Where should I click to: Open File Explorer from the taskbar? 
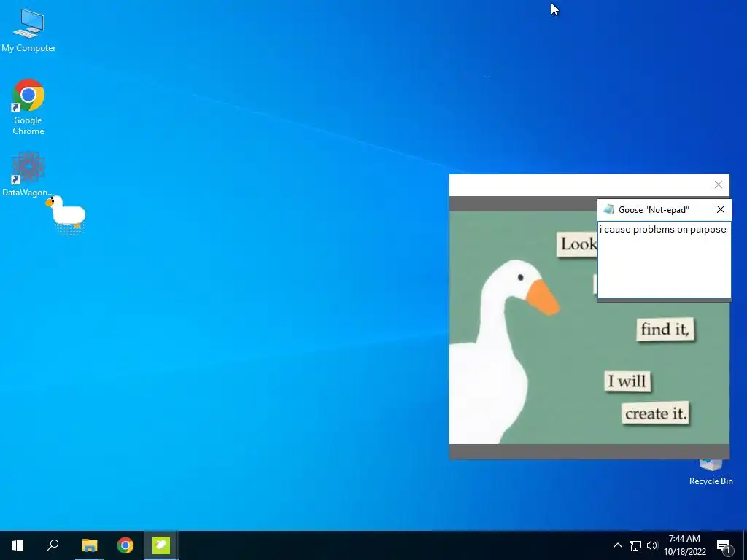click(89, 545)
